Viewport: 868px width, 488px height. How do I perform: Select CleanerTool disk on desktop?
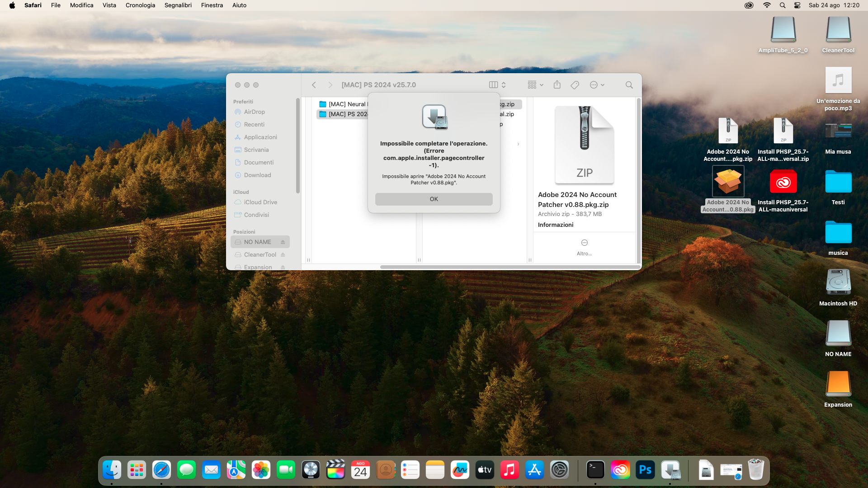[x=838, y=35]
